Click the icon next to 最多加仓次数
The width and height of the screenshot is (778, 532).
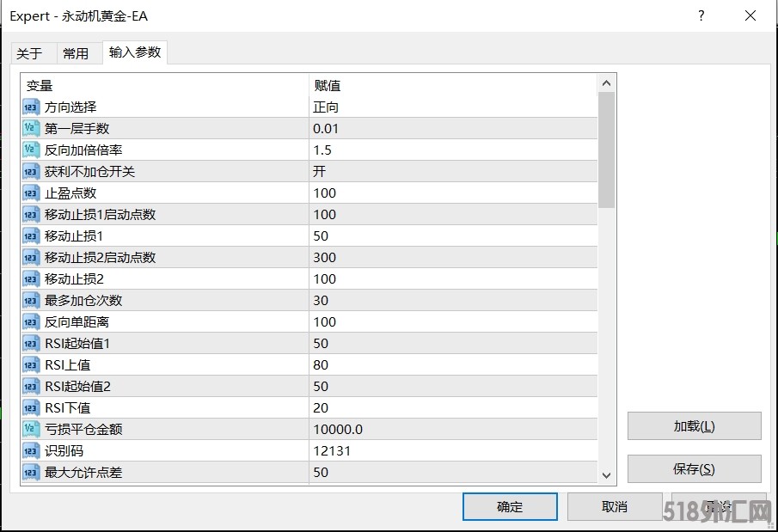[x=31, y=301]
